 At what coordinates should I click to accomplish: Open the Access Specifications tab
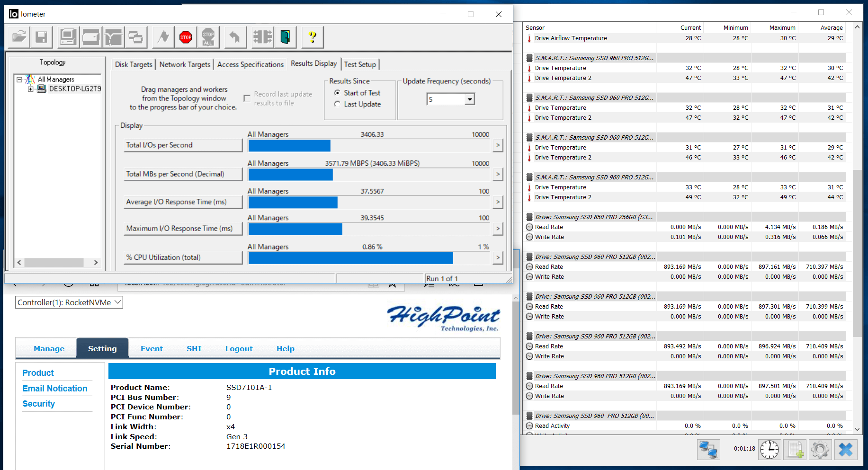[251, 64]
